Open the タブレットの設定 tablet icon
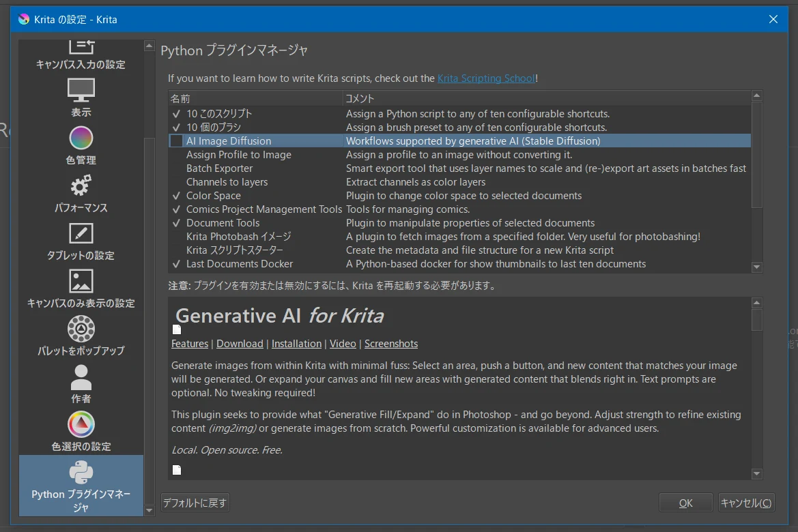 point(81,233)
